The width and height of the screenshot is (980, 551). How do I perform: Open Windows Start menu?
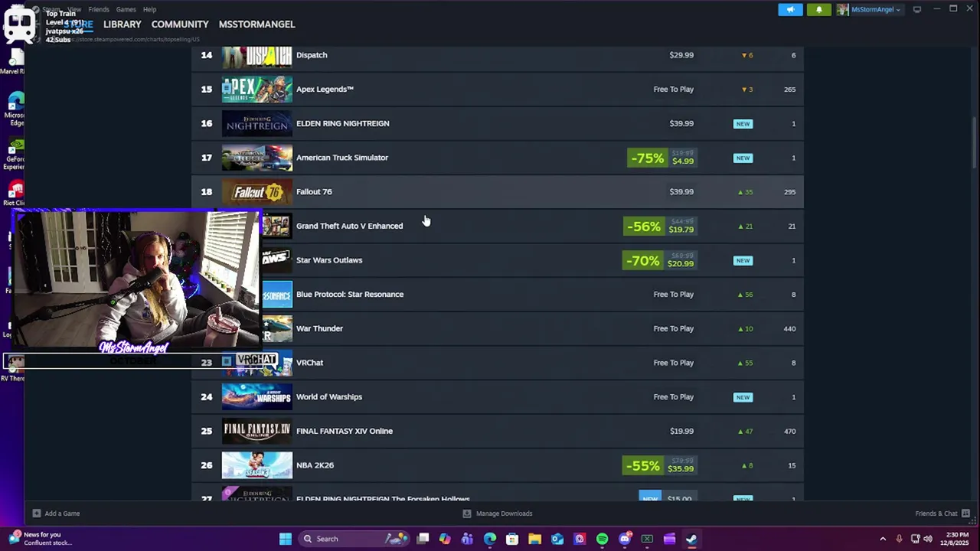[285, 539]
